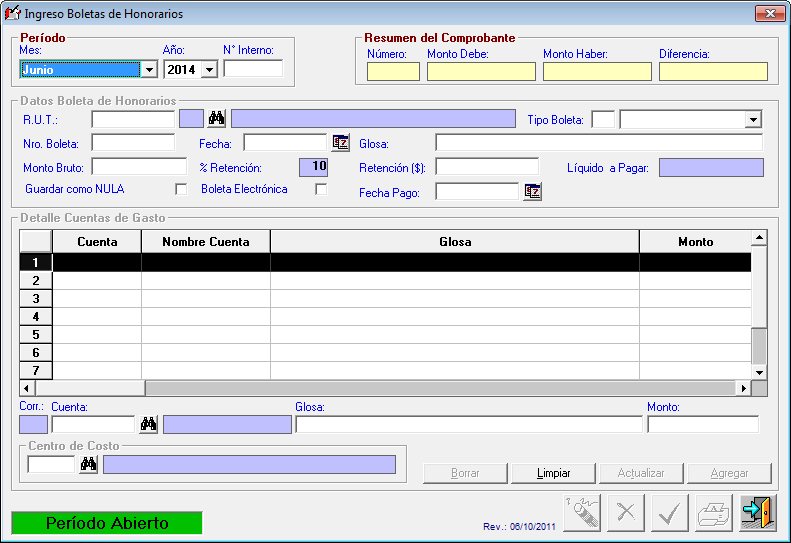Image resolution: width=791 pixels, height=543 pixels.
Task: Click the grid vertical scrollbar down arrow
Action: point(759,372)
